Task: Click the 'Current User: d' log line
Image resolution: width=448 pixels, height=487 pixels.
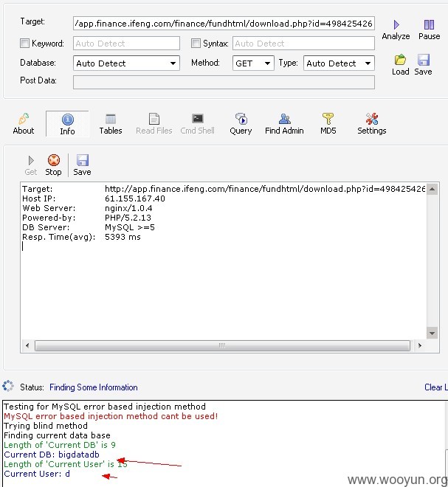Action: tap(37, 474)
